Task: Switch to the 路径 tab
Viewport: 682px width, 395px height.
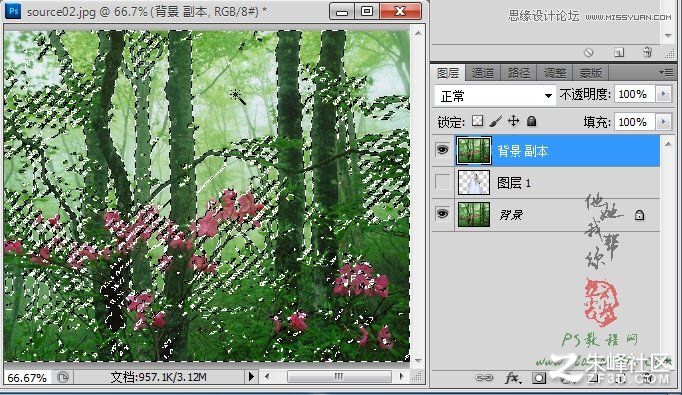Action: [519, 73]
